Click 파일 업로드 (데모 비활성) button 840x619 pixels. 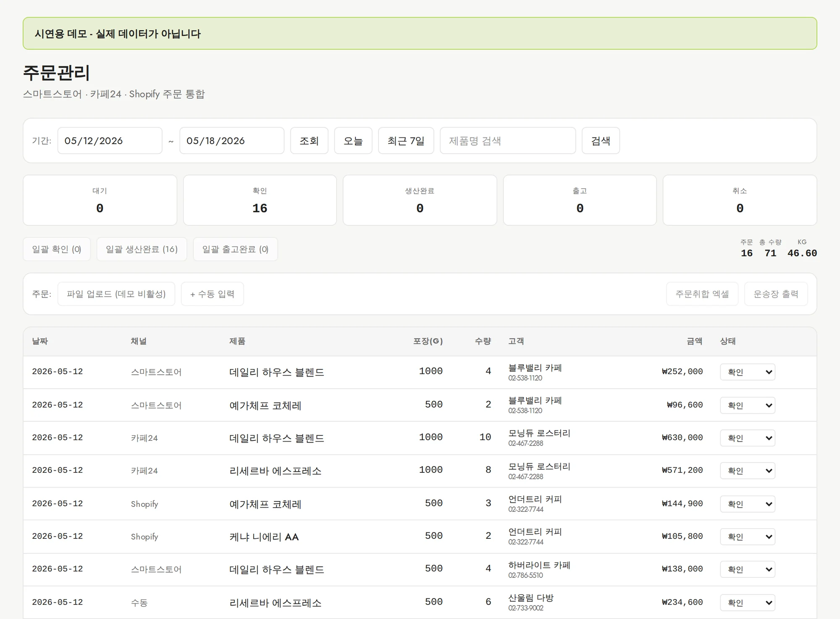pyautogui.click(x=116, y=294)
